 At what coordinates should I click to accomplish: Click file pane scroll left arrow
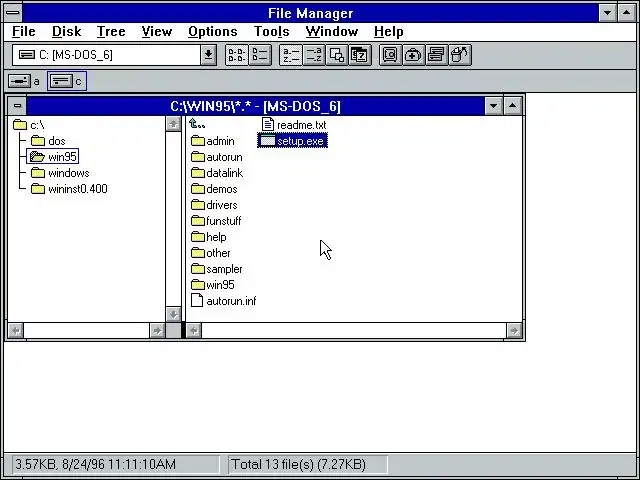point(194,330)
